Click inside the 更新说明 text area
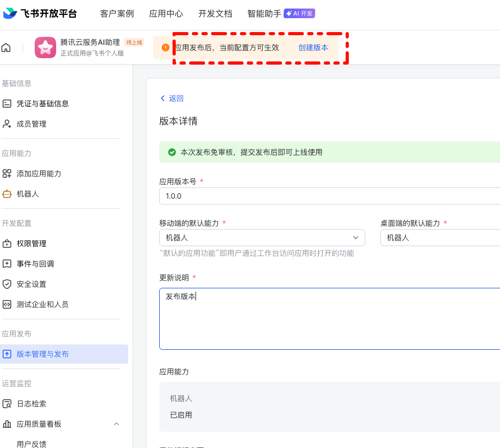Image resolution: width=500 pixels, height=448 pixels. point(330,319)
